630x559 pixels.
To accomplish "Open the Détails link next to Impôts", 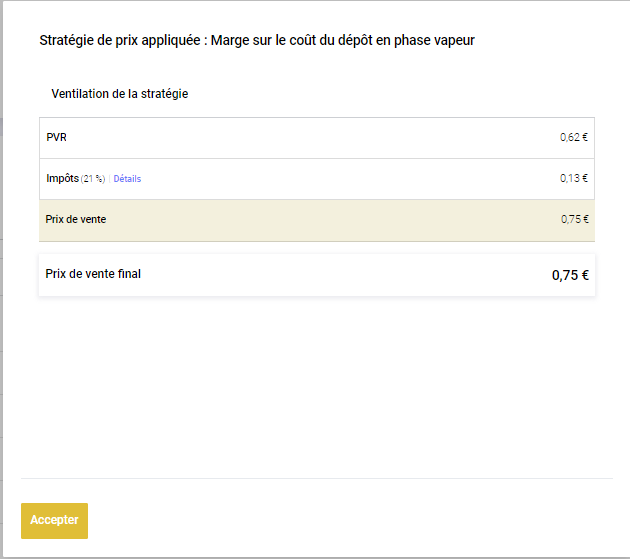I will pos(127,179).
